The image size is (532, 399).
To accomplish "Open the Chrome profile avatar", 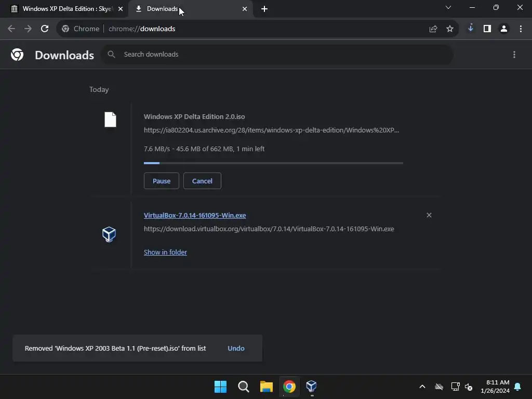I will tap(504, 29).
